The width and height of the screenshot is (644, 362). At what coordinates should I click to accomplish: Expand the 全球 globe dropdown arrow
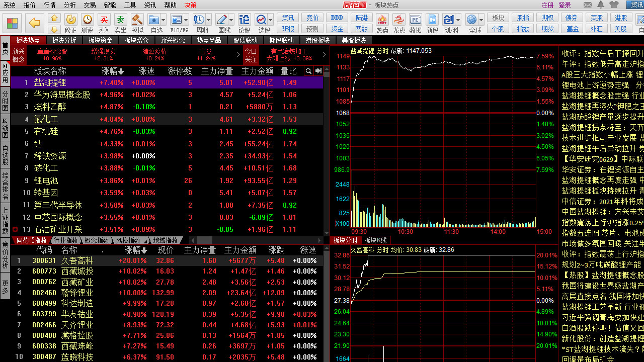coord(481,20)
